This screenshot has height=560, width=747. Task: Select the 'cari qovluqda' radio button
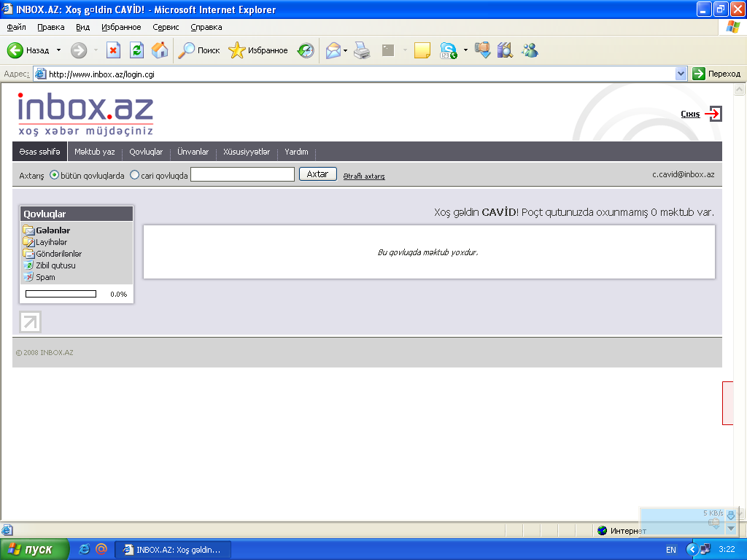click(x=134, y=175)
